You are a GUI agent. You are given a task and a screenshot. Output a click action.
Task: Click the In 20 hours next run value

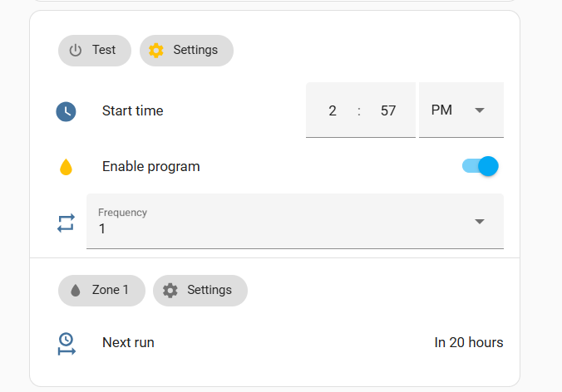[x=469, y=342]
